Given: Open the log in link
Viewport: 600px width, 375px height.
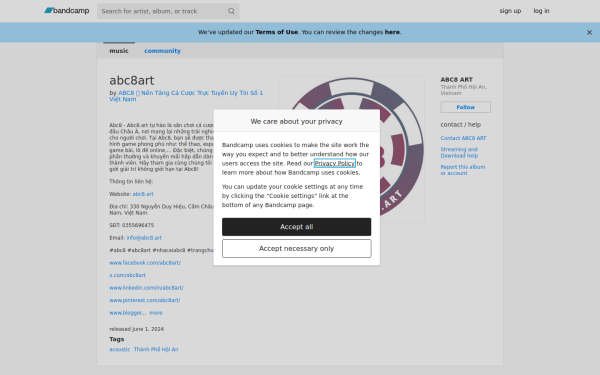Looking at the screenshot, I should [x=541, y=11].
